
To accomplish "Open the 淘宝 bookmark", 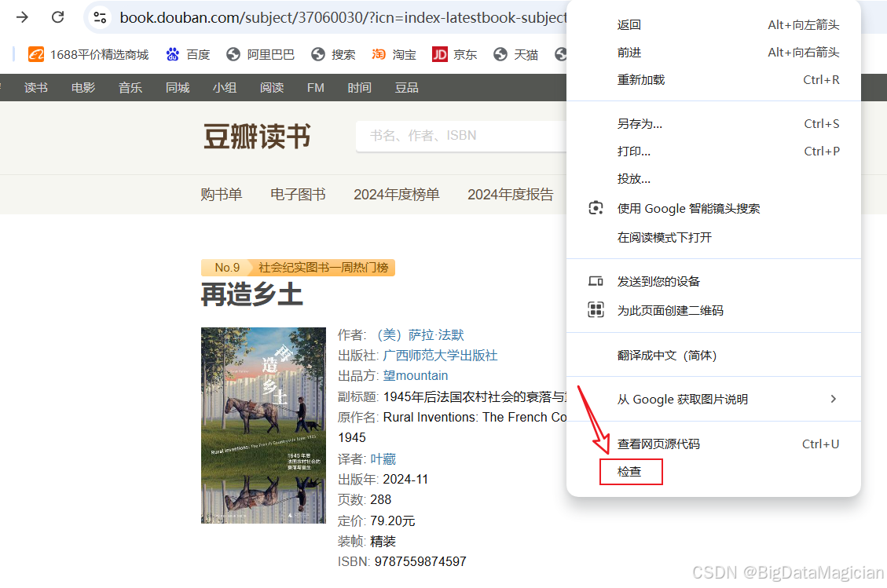I will click(x=394, y=54).
